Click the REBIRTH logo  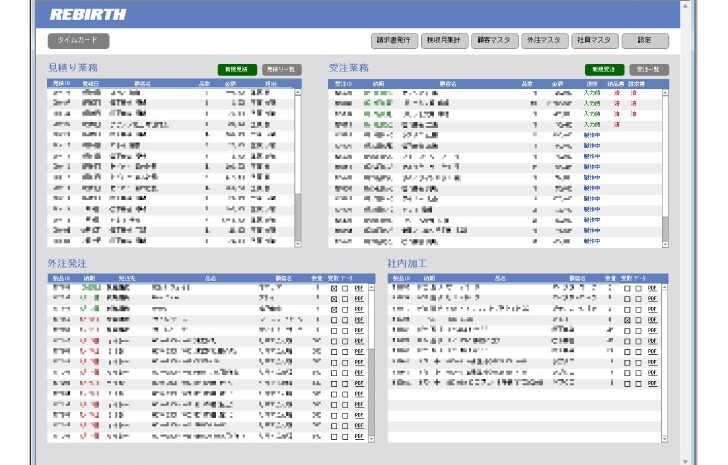[x=88, y=15]
